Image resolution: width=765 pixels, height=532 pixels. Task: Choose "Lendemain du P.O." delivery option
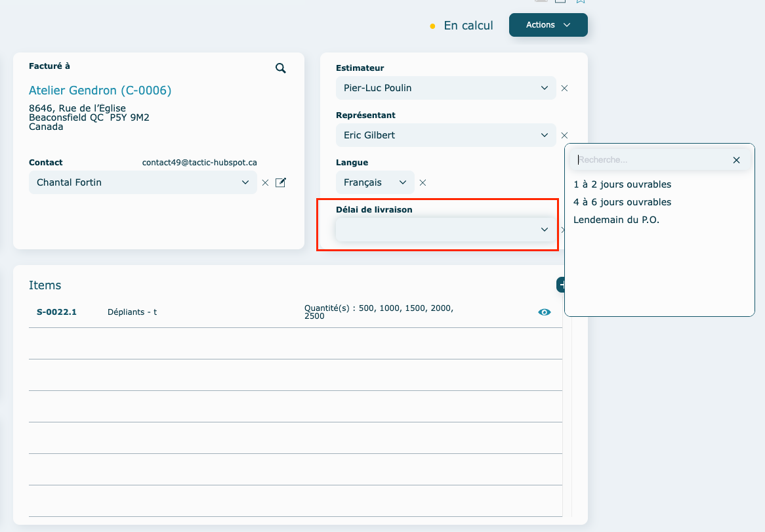coord(616,220)
